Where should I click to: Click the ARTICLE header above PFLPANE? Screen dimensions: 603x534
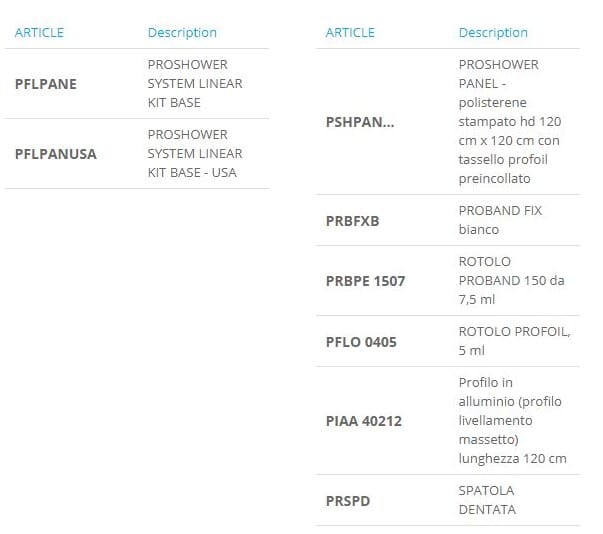coord(39,33)
